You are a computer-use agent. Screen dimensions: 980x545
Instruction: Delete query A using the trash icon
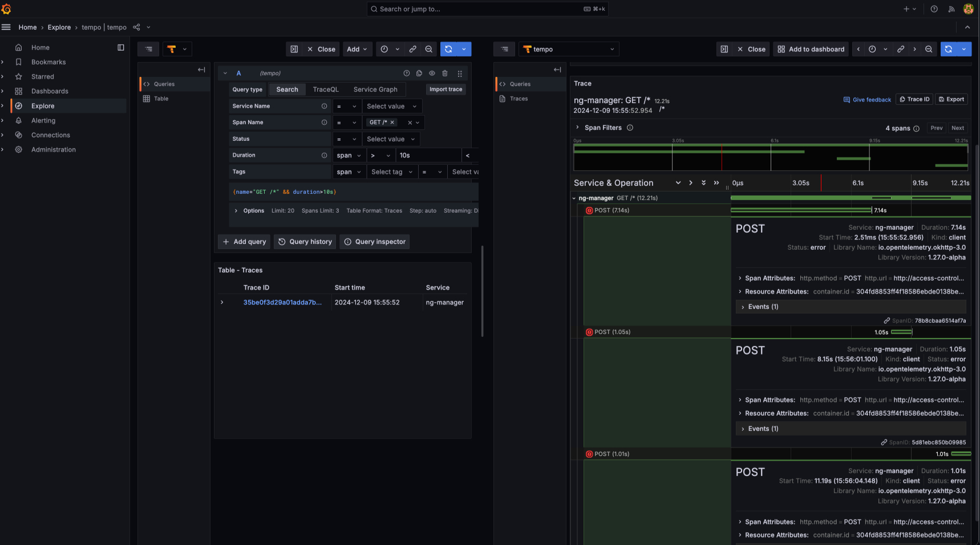click(x=445, y=74)
